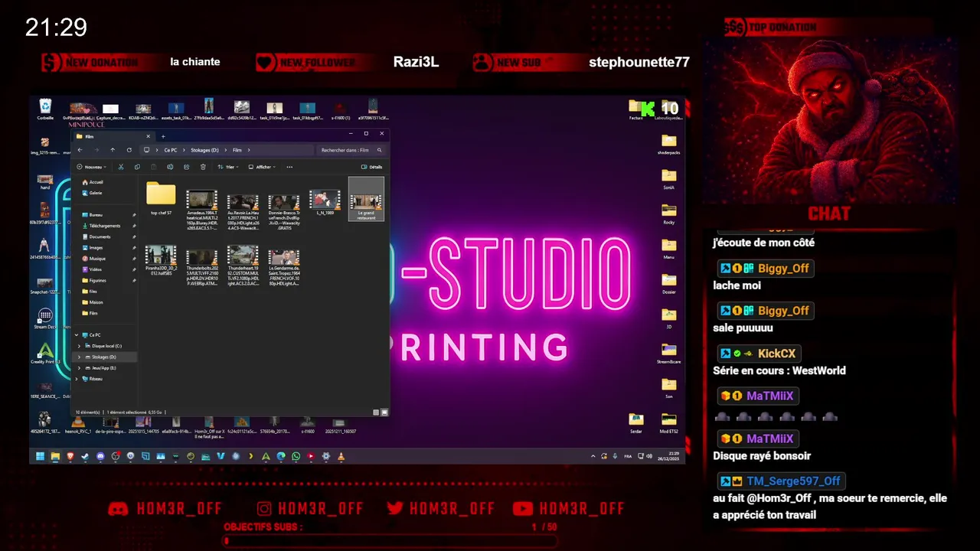Open Discord from the taskbar
This screenshot has height=551, width=980.
(x=100, y=456)
